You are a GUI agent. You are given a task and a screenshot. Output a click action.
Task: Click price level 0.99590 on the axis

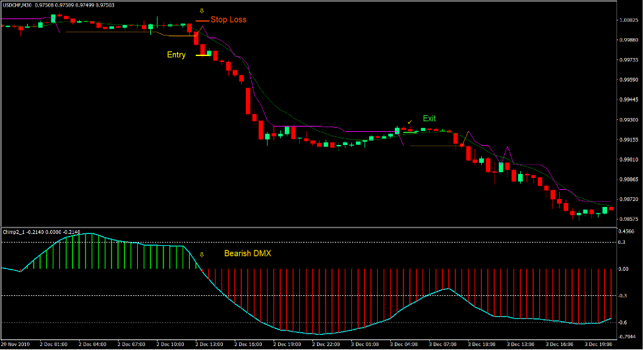pos(628,80)
